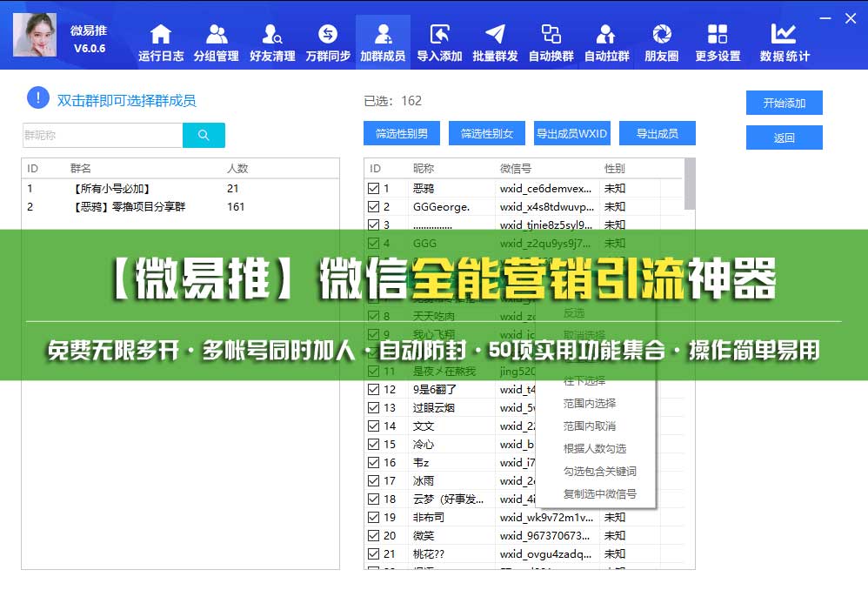Click the 朋友圈 camera shutter icon

(662, 35)
